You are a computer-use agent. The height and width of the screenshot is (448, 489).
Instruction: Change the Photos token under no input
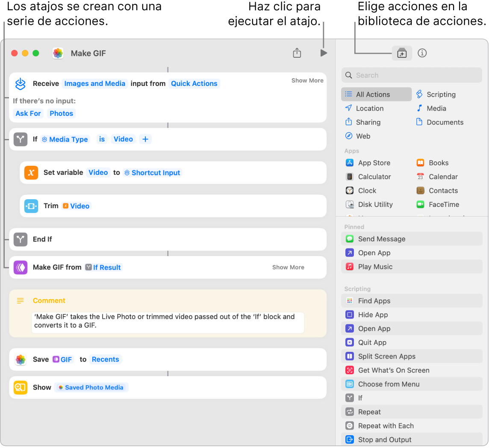pyautogui.click(x=62, y=114)
